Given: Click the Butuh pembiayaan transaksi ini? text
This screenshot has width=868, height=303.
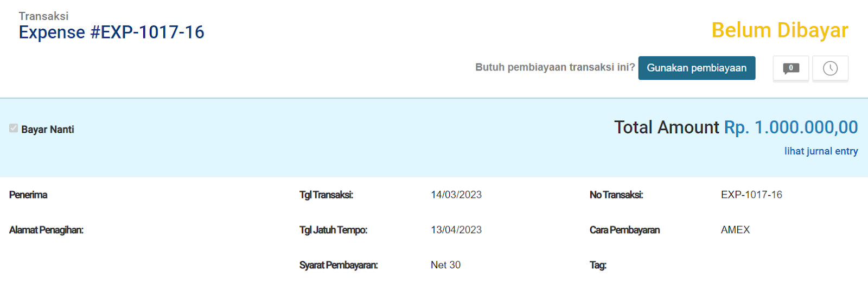Looking at the screenshot, I should pos(555,67).
